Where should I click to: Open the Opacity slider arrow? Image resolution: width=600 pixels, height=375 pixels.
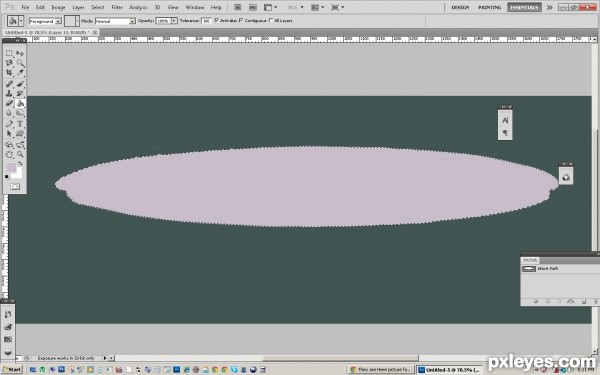coord(174,21)
